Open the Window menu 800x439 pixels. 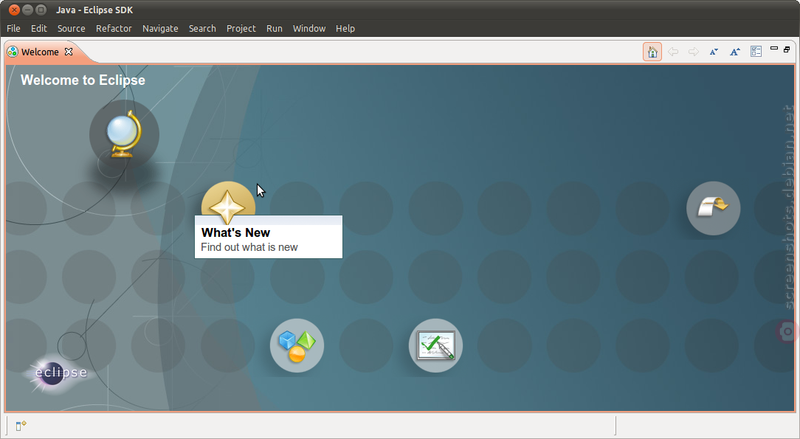click(309, 29)
